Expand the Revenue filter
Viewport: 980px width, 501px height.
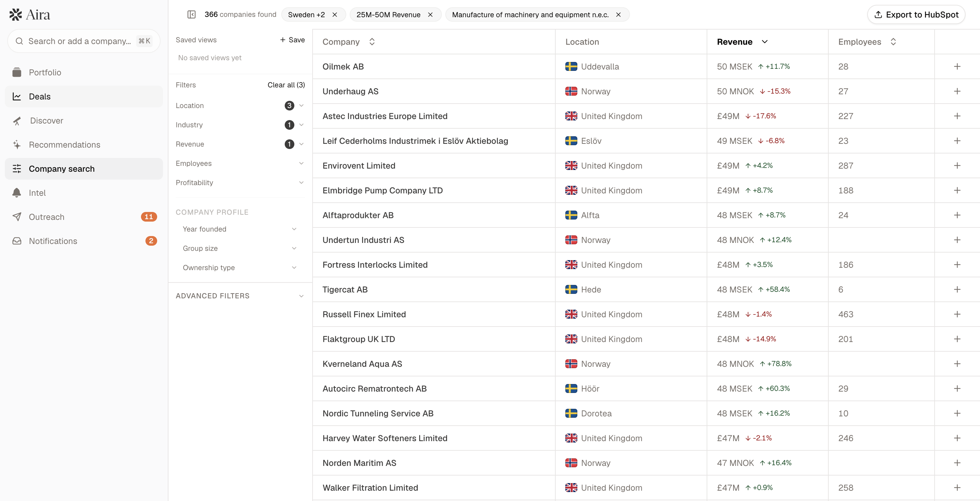pos(240,144)
